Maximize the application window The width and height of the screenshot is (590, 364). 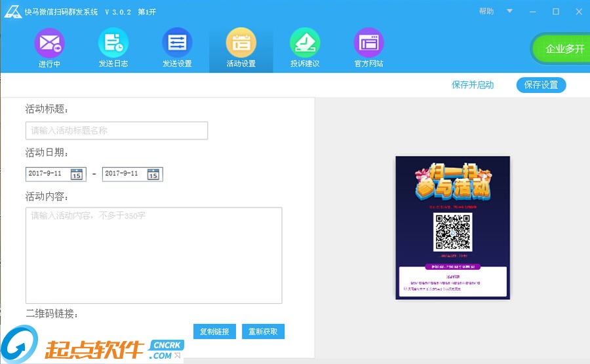tap(556, 12)
